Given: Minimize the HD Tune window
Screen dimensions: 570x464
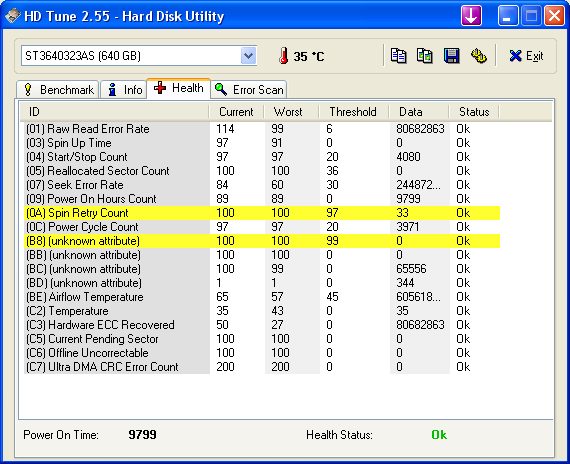Looking at the screenshot, I should (x=508, y=16).
